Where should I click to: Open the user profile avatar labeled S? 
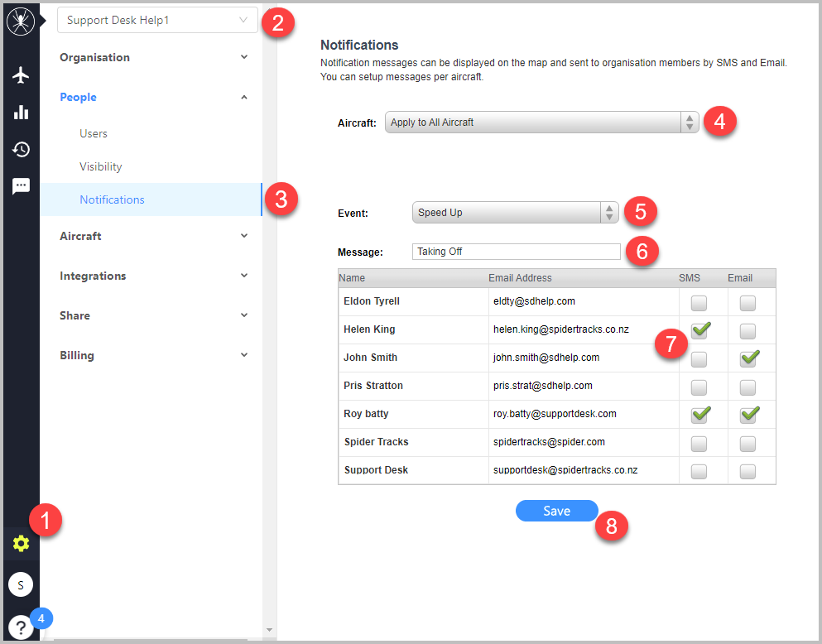click(x=21, y=584)
